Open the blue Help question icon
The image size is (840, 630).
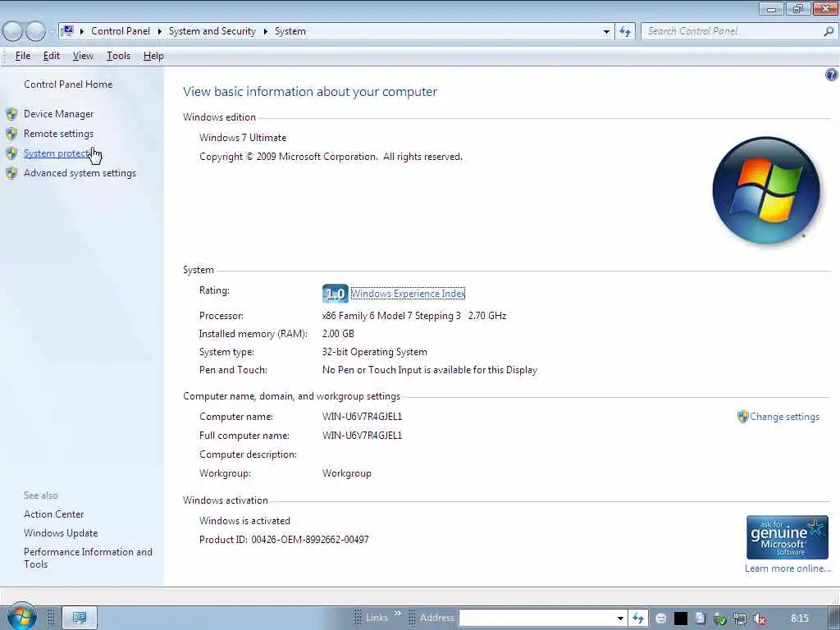pyautogui.click(x=832, y=75)
